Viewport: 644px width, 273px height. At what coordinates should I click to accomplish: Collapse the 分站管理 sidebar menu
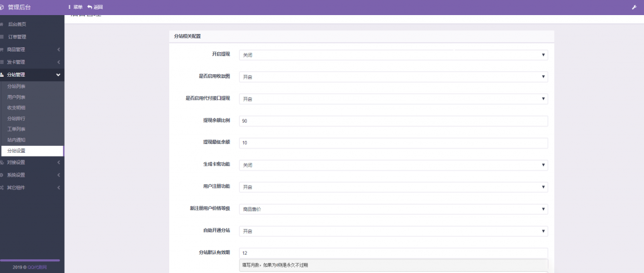[x=32, y=75]
